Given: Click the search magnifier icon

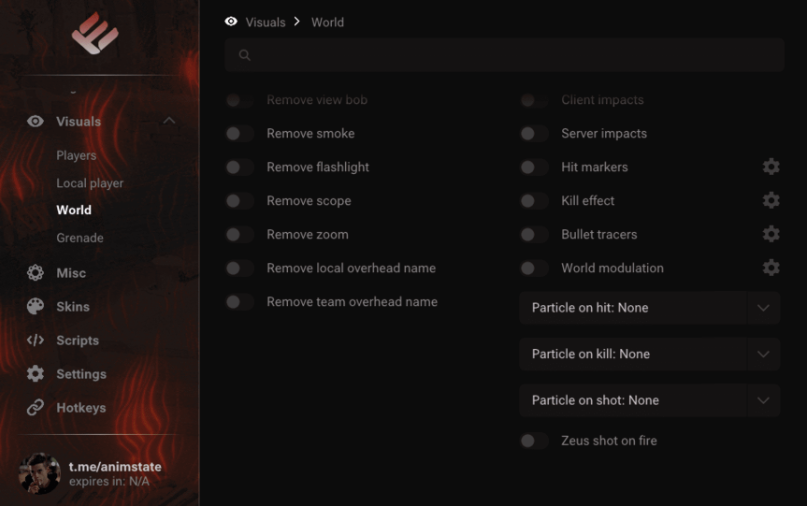Looking at the screenshot, I should pyautogui.click(x=244, y=55).
